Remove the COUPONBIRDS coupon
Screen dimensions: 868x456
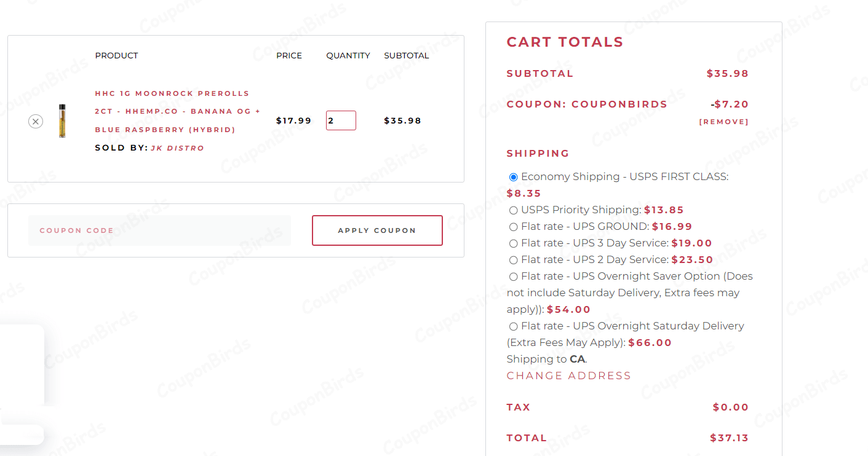[x=724, y=121]
